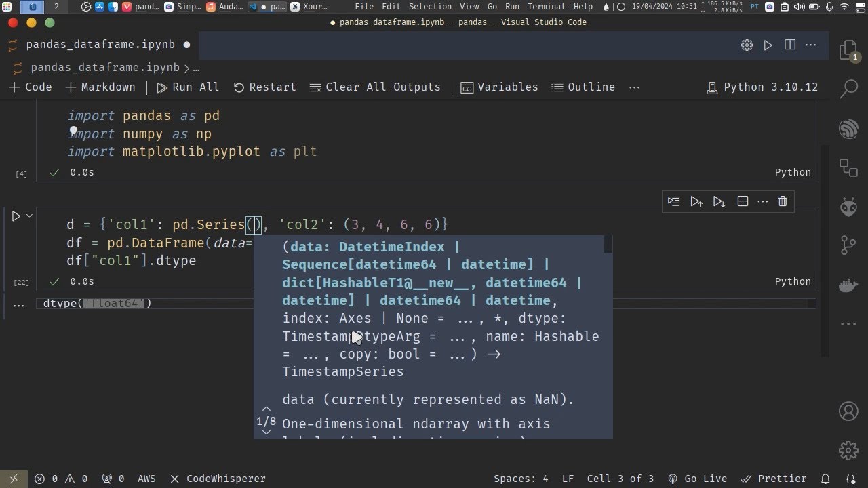
Task: Open notebook settings gear in editor title
Action: click(x=747, y=45)
